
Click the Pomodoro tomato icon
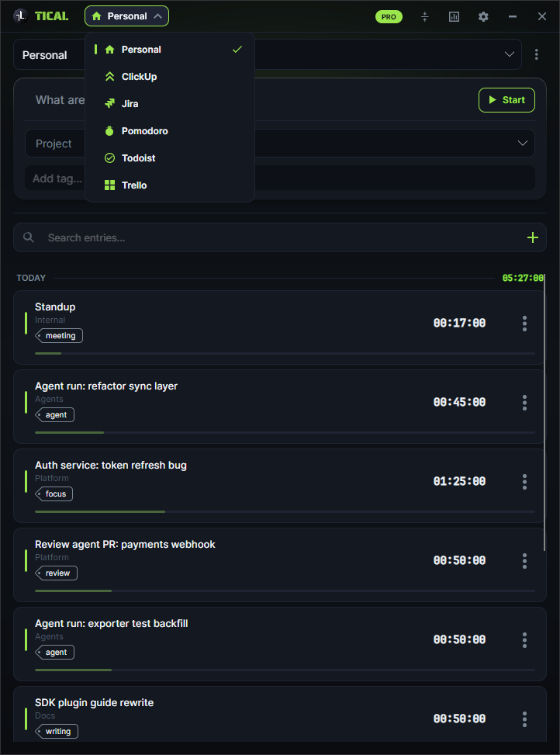109,131
